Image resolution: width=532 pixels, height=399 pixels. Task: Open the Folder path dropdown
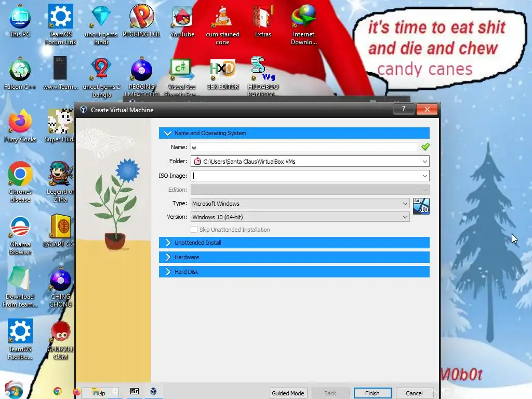425,162
